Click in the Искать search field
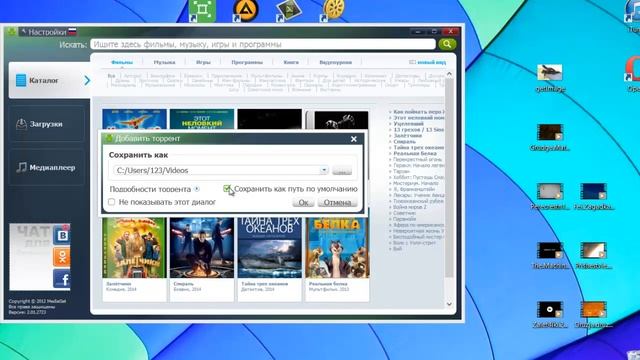 [263, 44]
